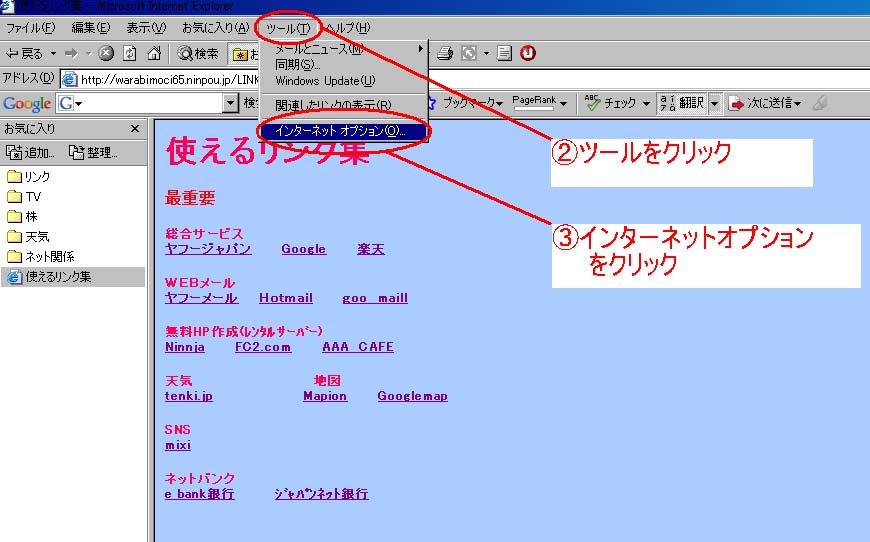Choose 同期(S) in Tools menu
870x542 pixels.
[x=343, y=65]
